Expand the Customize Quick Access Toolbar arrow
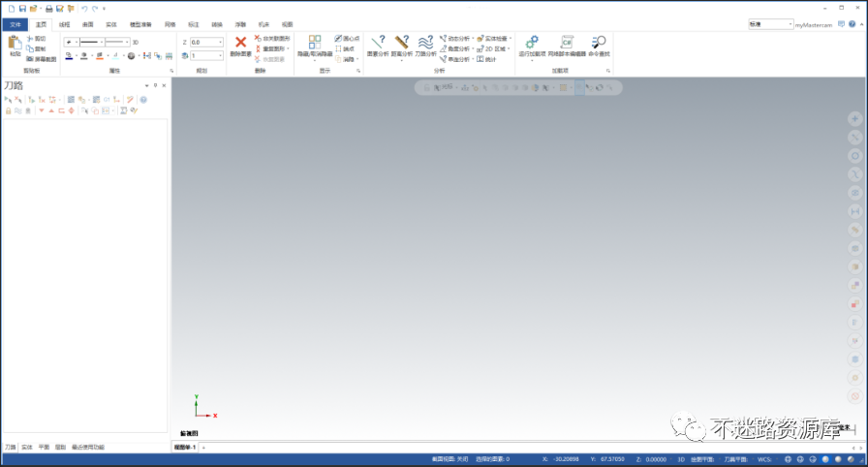868x467 pixels. [104, 9]
